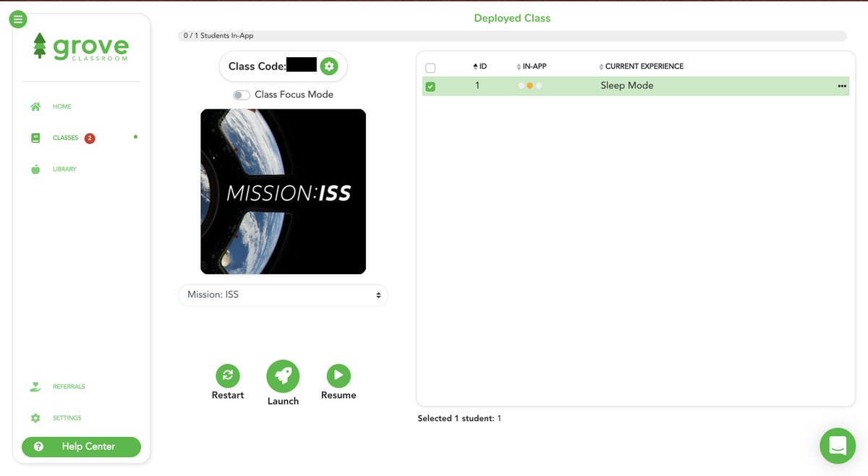The height and width of the screenshot is (476, 868).
Task: Click the in-app status dots for student 1
Action: click(529, 86)
